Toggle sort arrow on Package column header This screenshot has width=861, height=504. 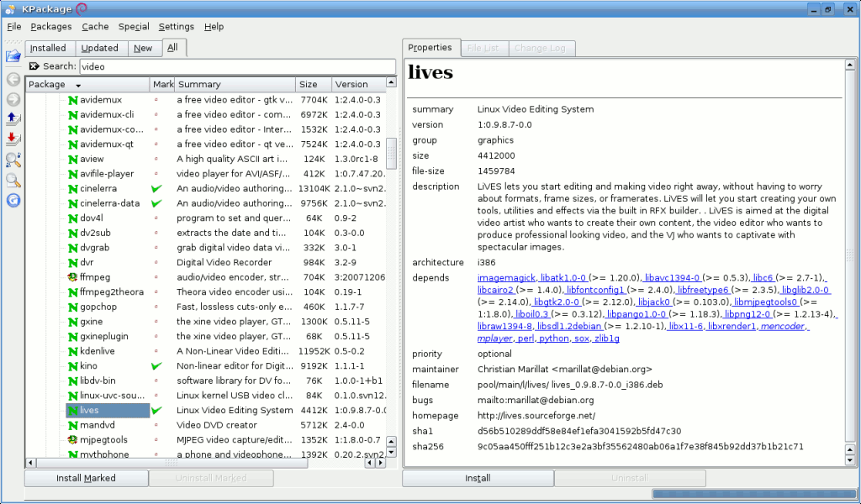coord(78,85)
